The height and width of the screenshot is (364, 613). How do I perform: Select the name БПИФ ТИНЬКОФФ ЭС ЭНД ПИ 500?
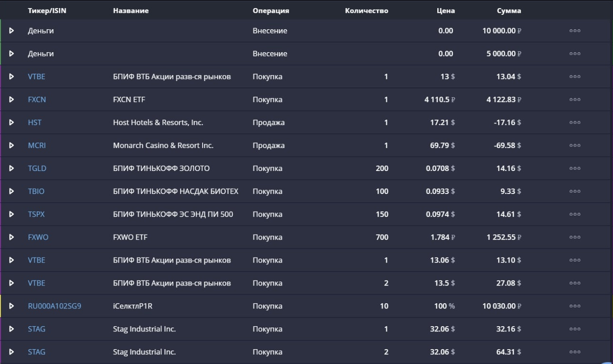click(x=173, y=214)
